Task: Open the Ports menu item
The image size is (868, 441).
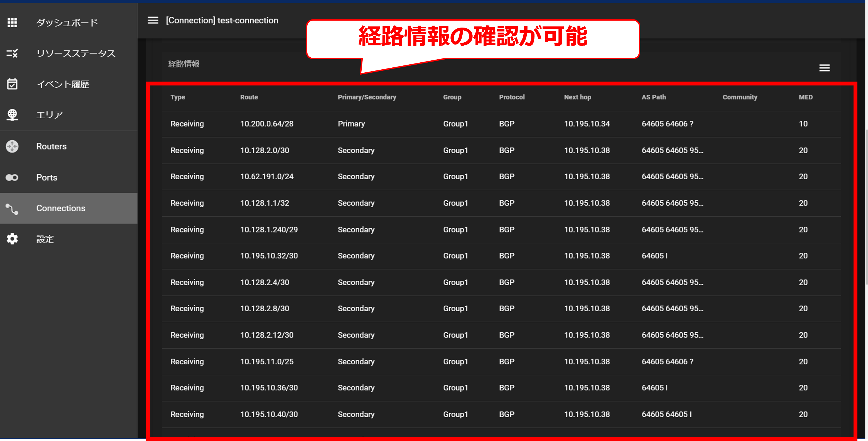Action: point(46,177)
